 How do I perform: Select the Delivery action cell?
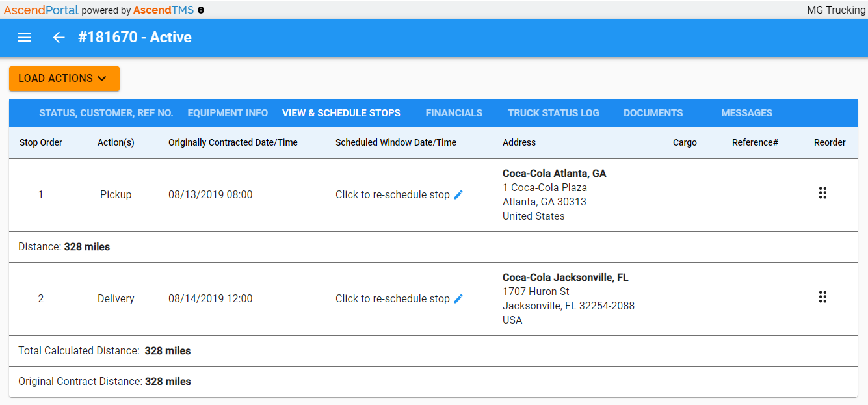(x=116, y=298)
